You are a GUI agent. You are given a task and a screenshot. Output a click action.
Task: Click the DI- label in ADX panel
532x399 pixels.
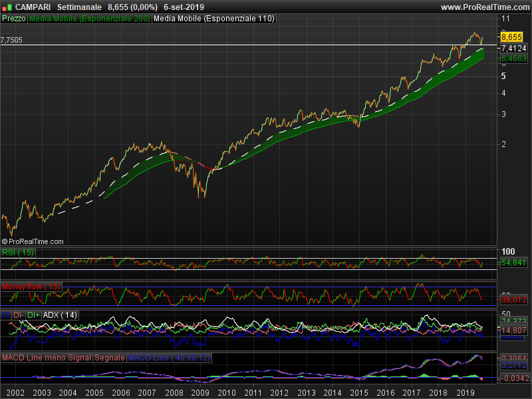tap(19, 315)
